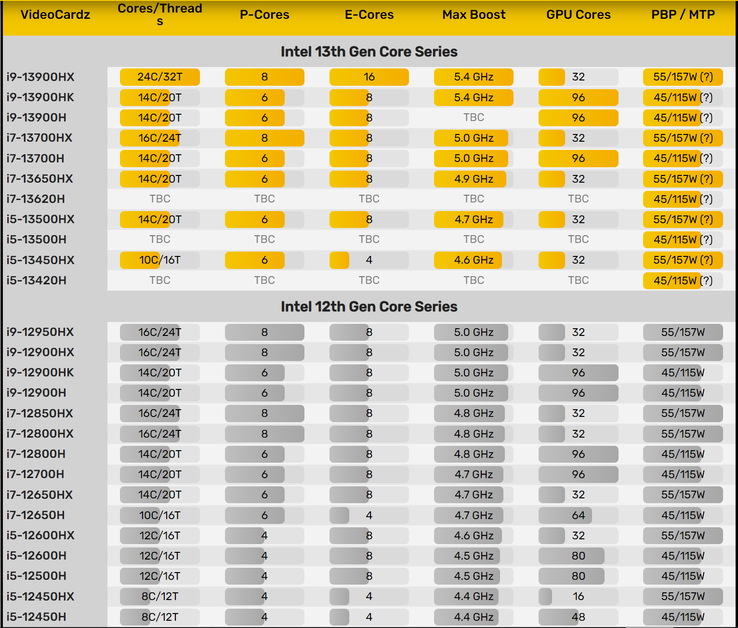Viewport: 738px width, 628px height.
Task: Click the i9-12950HX row label
Action: coord(40,332)
